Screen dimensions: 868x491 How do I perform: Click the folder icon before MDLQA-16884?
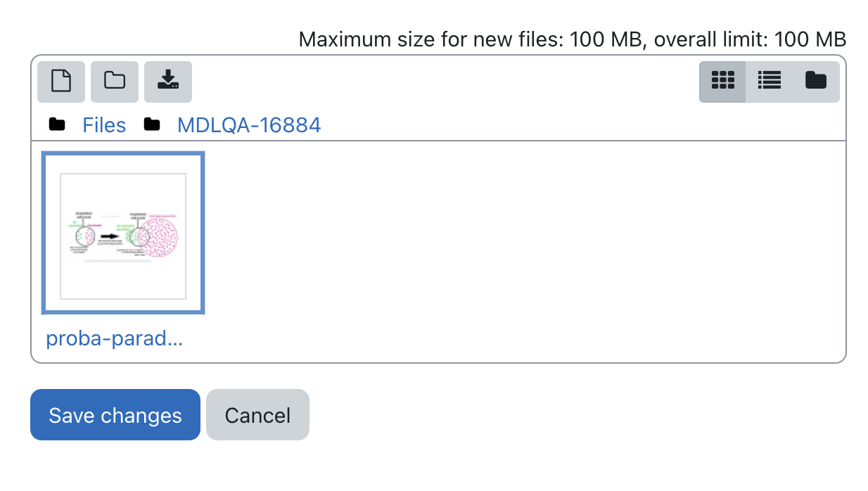[x=152, y=125]
